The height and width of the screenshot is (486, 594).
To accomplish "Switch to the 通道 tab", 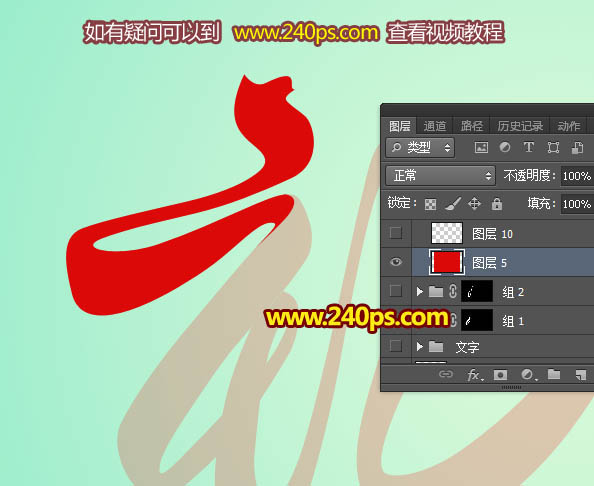I will (435, 126).
